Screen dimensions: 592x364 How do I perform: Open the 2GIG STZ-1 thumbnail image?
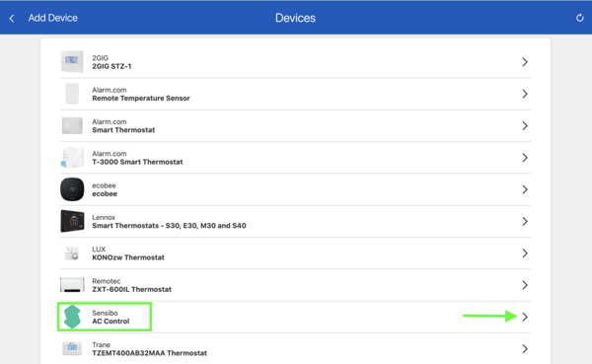pyautogui.click(x=72, y=61)
